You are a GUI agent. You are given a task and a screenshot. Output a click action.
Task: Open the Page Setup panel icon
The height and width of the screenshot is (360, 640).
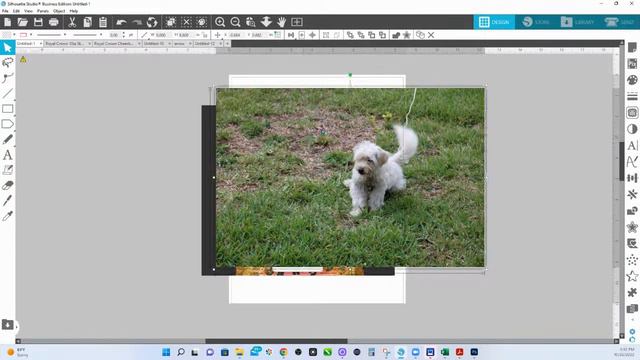(x=632, y=47)
